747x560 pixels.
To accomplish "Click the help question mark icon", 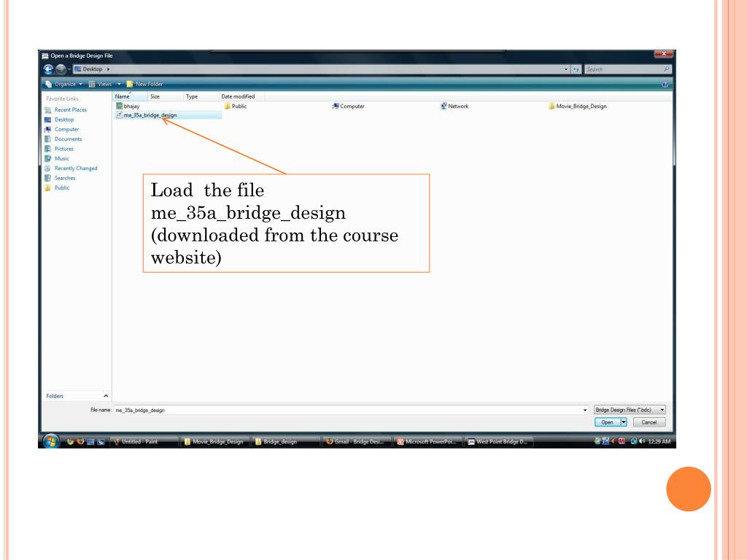I will coord(665,85).
